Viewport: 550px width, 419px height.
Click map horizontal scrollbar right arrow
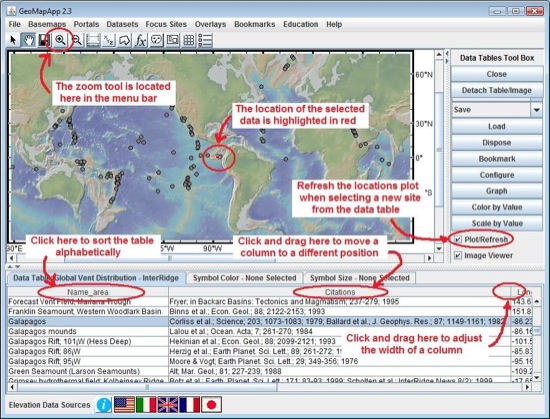pos(430,258)
